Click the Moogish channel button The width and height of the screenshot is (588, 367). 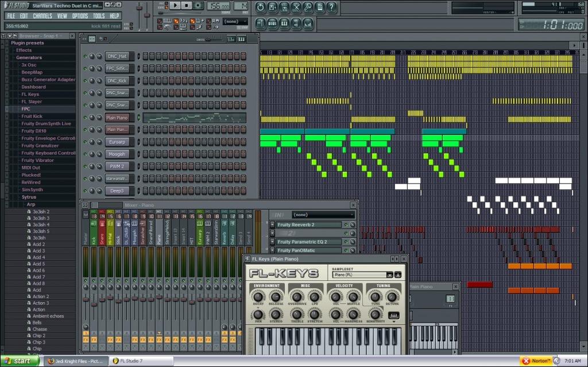point(117,154)
